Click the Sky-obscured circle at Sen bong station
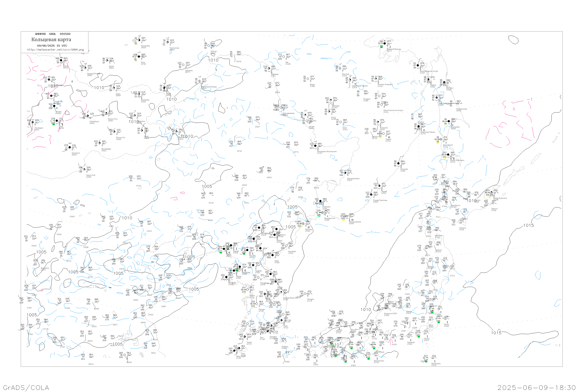 pyautogui.click(x=303, y=224)
